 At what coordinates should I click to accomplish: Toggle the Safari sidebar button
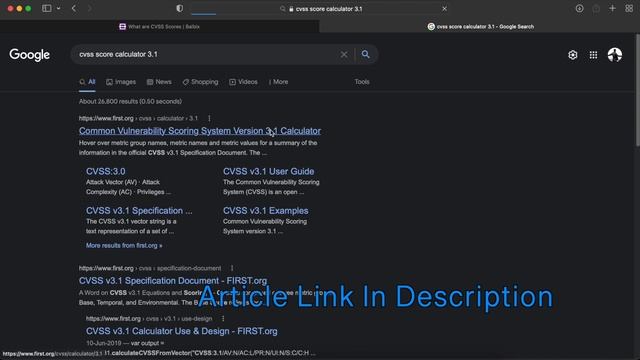click(47, 8)
